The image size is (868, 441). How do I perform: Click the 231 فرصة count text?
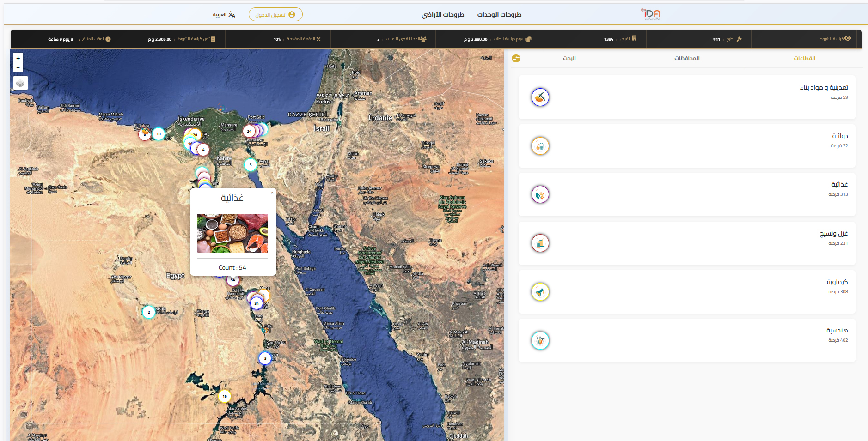pyautogui.click(x=838, y=243)
